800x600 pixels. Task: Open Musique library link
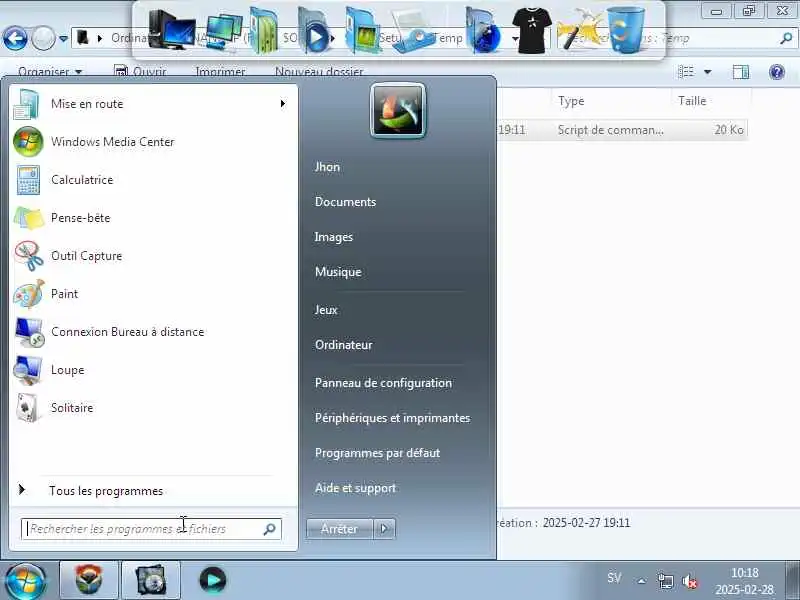click(338, 272)
